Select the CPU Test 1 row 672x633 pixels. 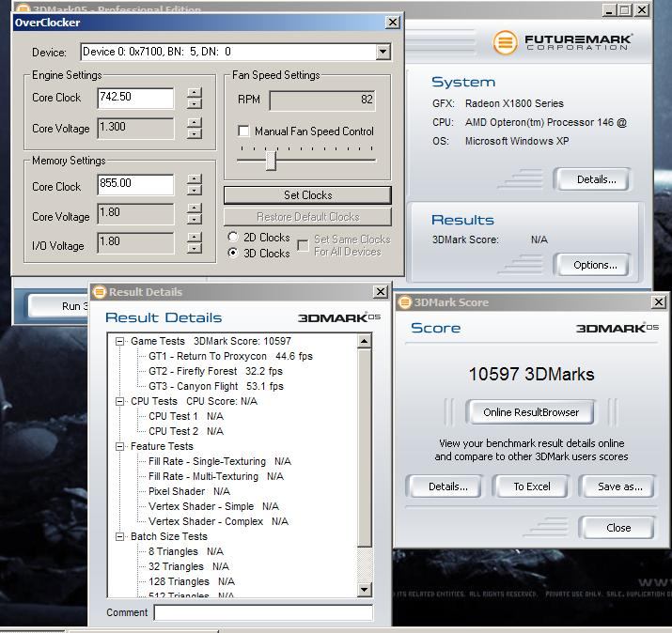[x=186, y=416]
